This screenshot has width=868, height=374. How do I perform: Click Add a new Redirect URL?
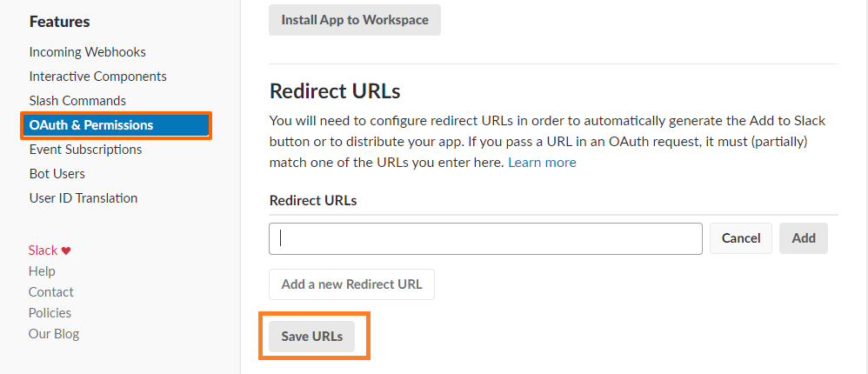pyautogui.click(x=351, y=284)
